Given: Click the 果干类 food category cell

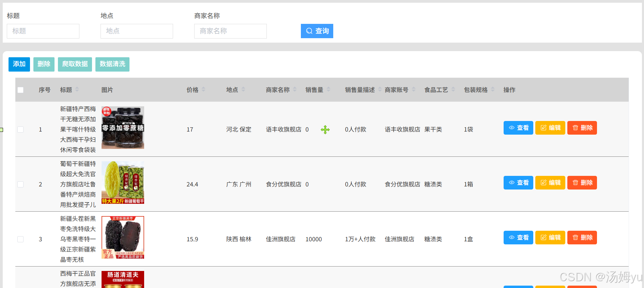Looking at the screenshot, I should point(433,130).
